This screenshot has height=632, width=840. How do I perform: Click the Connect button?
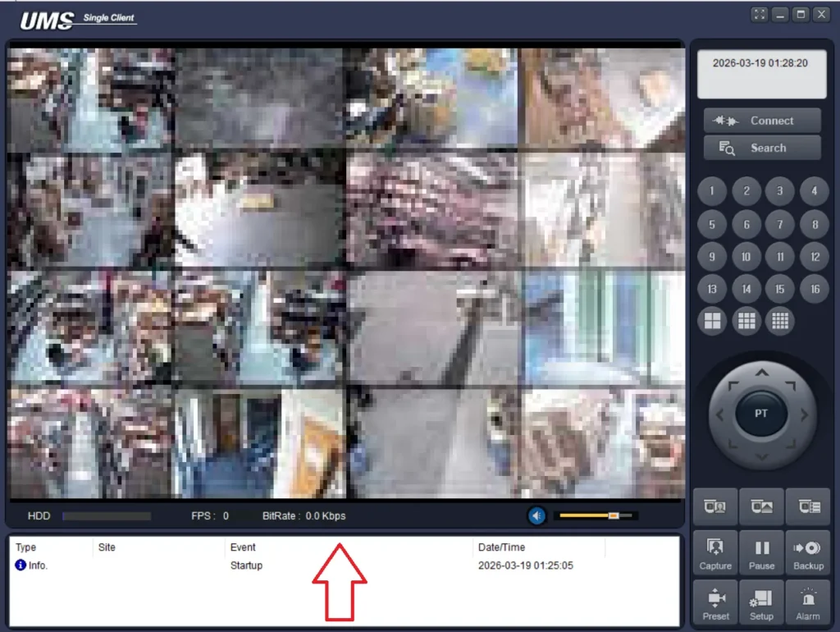pyautogui.click(x=762, y=121)
